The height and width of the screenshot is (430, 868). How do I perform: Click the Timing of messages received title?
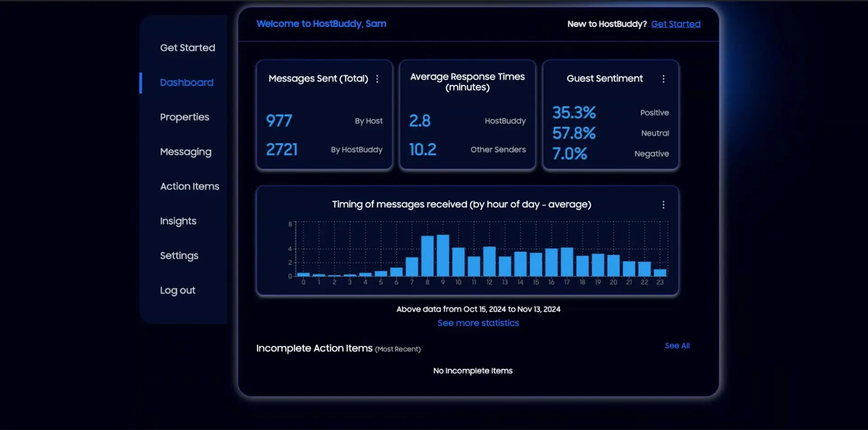[462, 204]
